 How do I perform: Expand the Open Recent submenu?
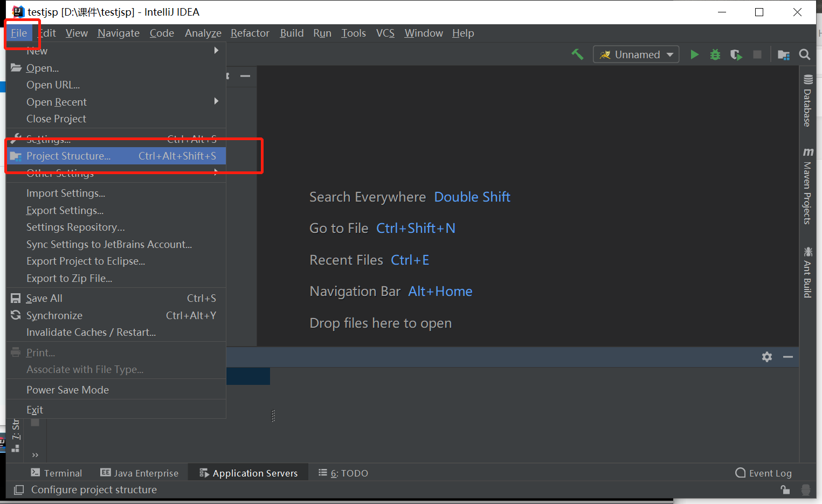pos(116,102)
